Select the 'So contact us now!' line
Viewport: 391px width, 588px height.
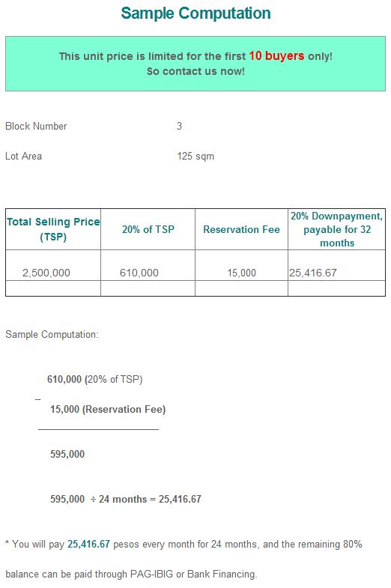(195, 71)
